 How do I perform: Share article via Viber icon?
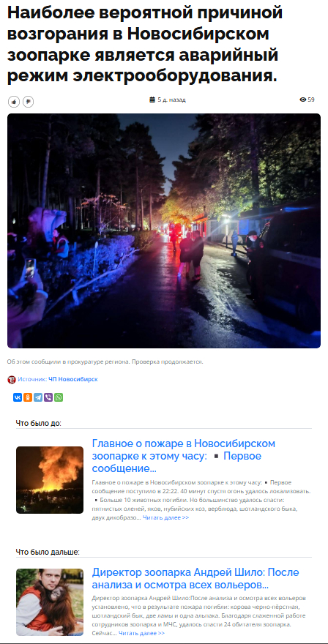(x=48, y=397)
